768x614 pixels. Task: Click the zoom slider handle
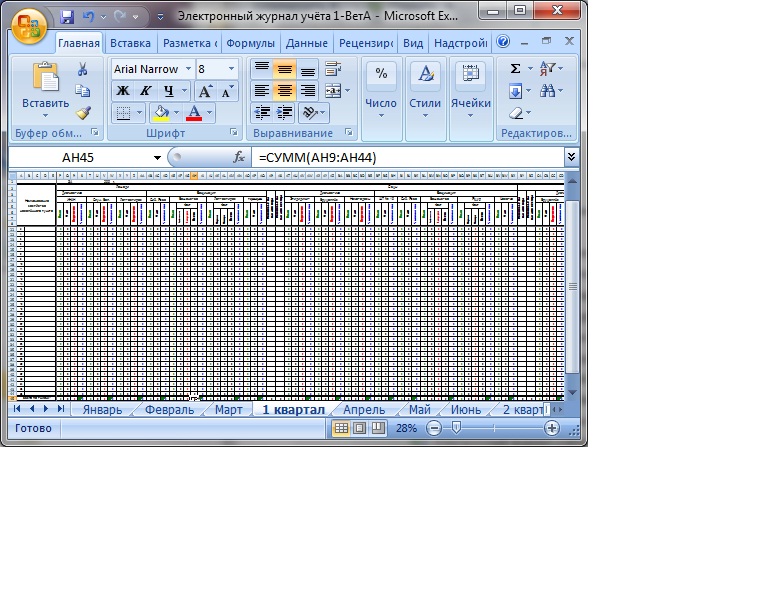click(x=457, y=428)
